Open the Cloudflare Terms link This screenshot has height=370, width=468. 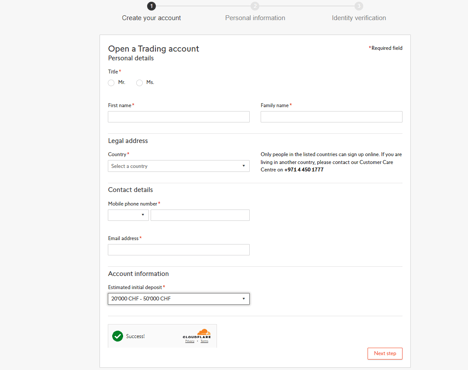[204, 341]
